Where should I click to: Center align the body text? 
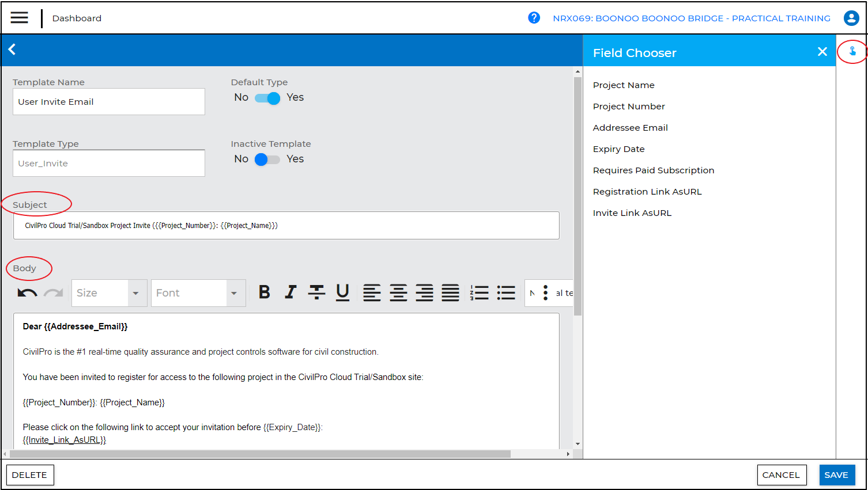(x=398, y=293)
